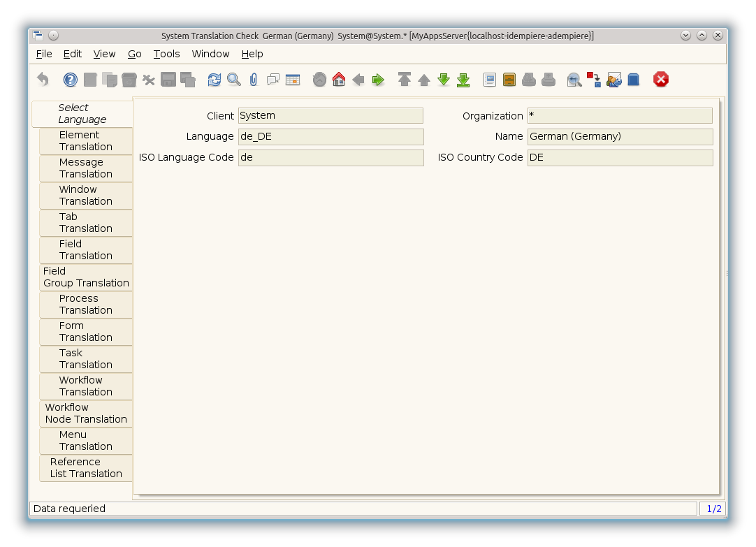Open the Workflow Node Translation tab
This screenshot has height=547, width=756.
pos(85,414)
